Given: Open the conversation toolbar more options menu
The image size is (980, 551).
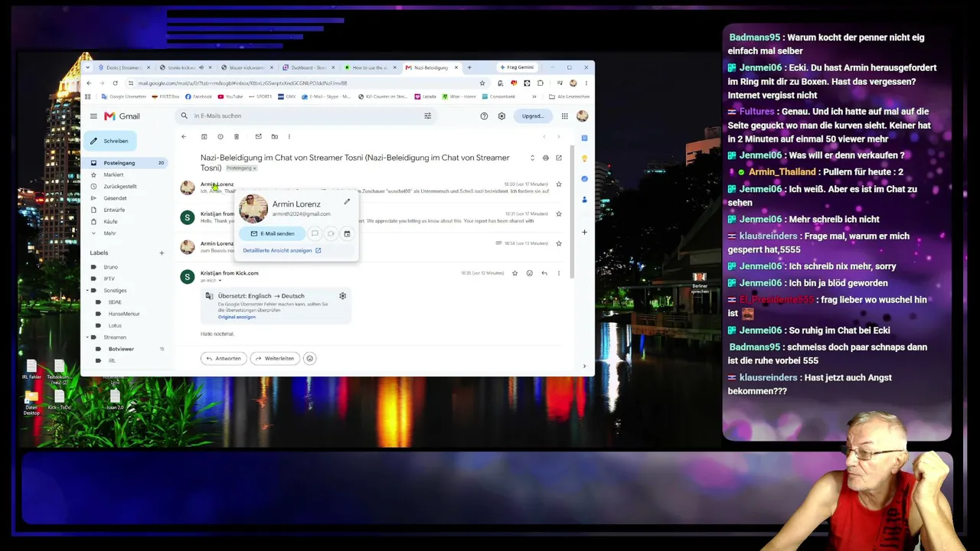Looking at the screenshot, I should (289, 137).
